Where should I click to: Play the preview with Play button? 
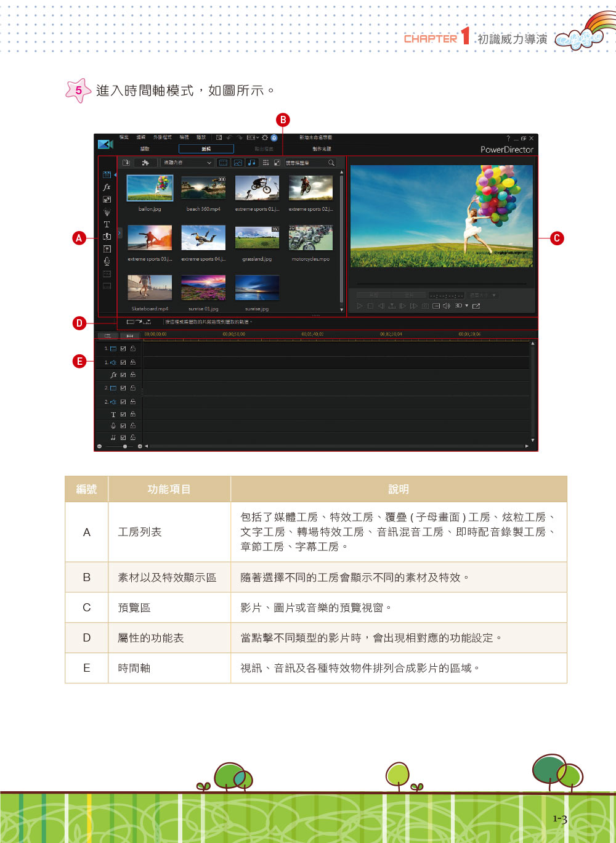[360, 306]
